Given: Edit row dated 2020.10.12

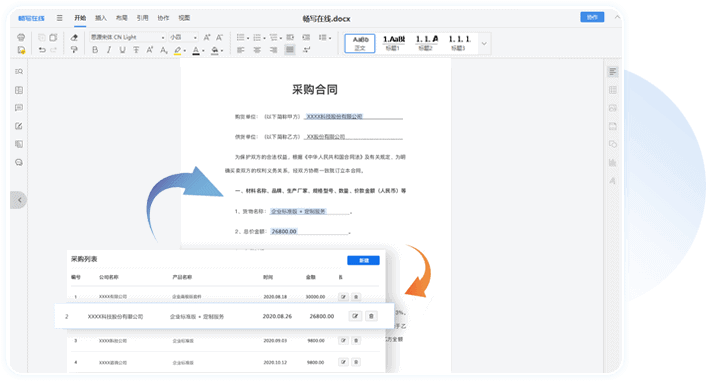Looking at the screenshot, I should coord(343,362).
